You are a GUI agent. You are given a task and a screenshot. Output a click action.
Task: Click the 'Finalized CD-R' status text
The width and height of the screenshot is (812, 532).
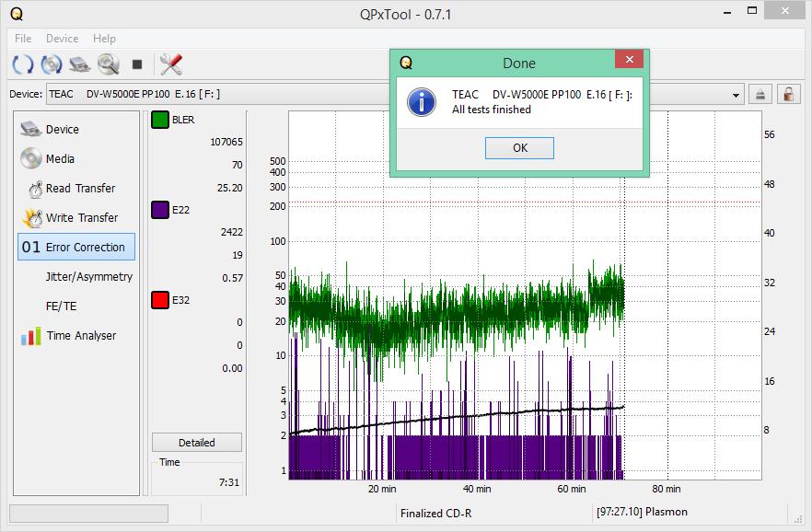(x=436, y=514)
